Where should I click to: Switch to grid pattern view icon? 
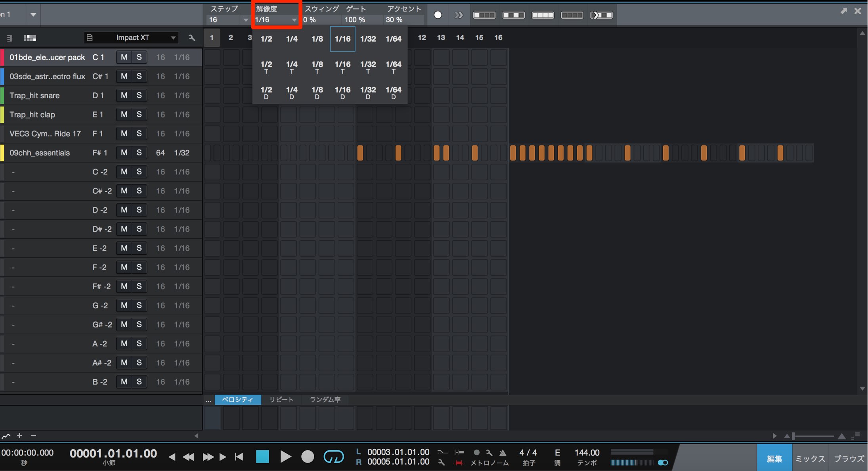30,38
